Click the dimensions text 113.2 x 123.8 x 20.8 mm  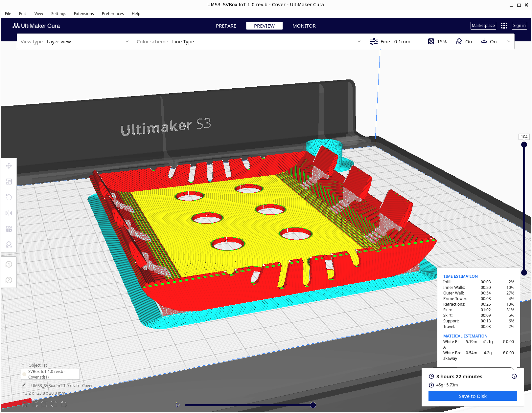click(43, 393)
